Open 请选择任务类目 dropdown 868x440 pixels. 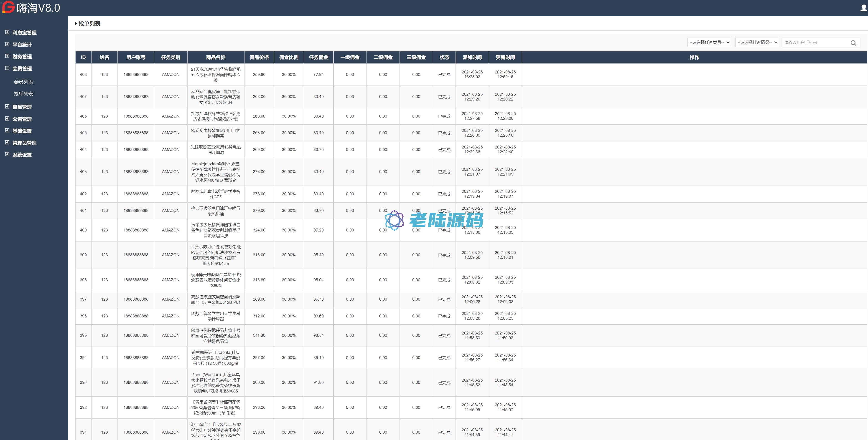(x=709, y=43)
